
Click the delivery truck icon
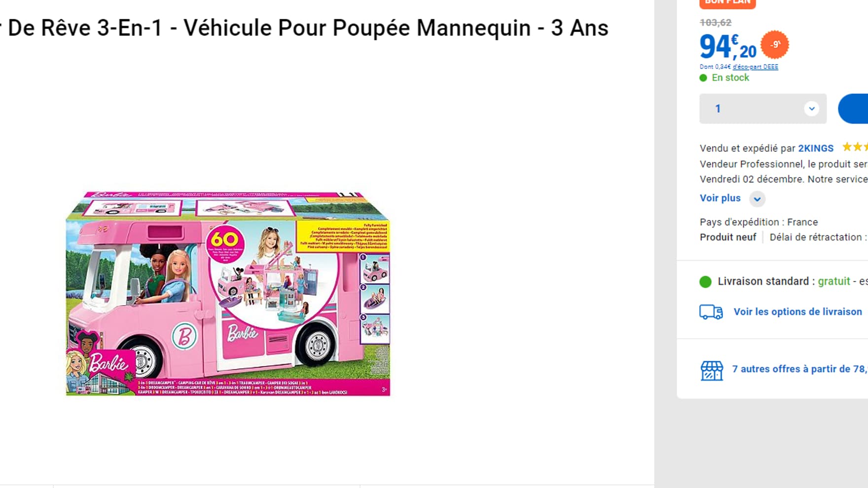point(711,312)
